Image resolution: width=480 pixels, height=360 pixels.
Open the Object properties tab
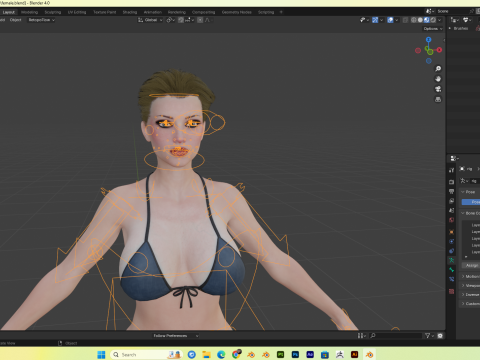click(x=451, y=232)
